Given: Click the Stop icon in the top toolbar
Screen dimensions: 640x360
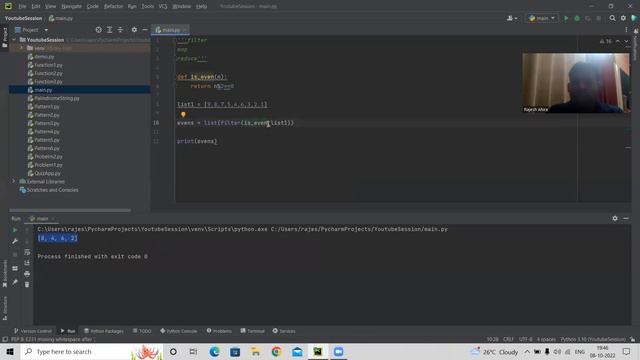Looking at the screenshot, I should [x=598, y=18].
